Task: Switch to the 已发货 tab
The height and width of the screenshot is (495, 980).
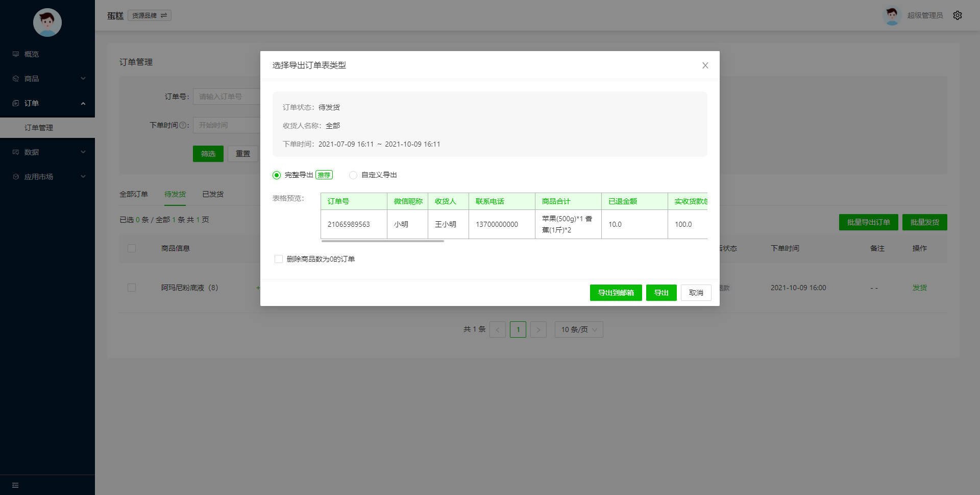Action: point(213,194)
